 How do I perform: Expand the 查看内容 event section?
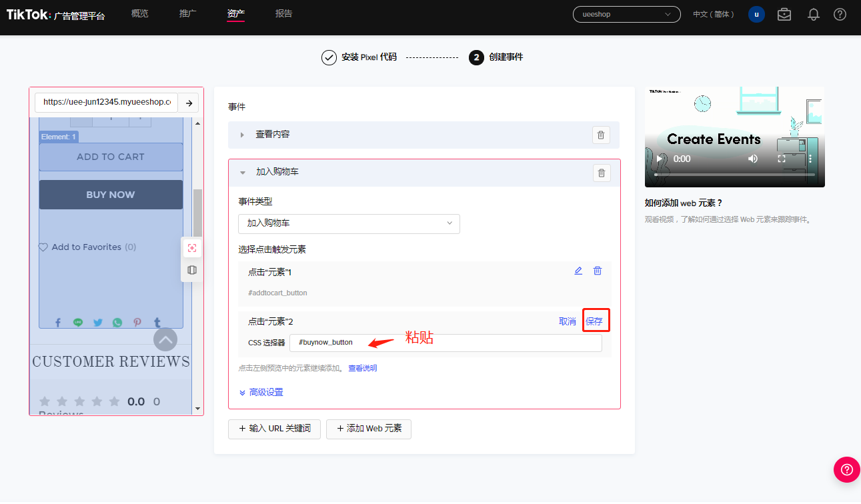click(242, 135)
